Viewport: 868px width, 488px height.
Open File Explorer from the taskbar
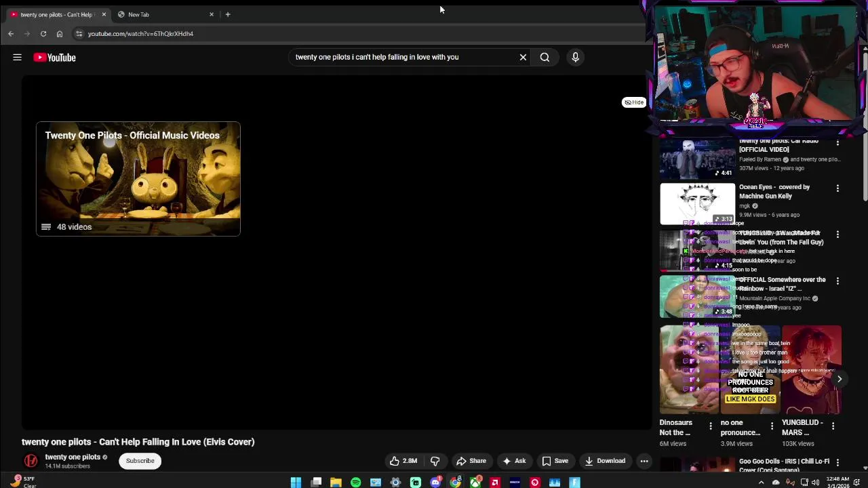[x=336, y=483]
